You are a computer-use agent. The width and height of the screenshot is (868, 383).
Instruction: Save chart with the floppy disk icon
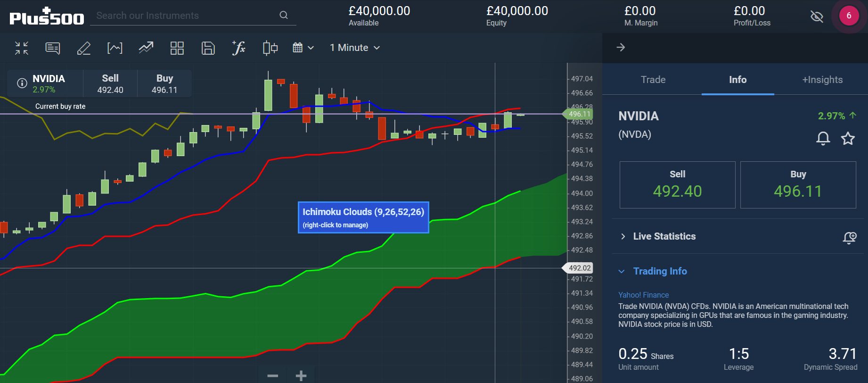coord(208,48)
